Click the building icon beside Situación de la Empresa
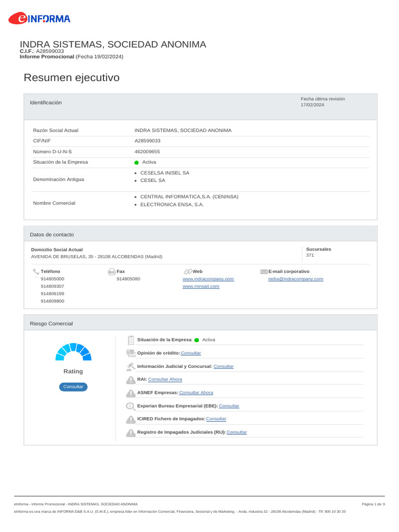Image resolution: width=399 pixels, height=532 pixels. tap(131, 340)
